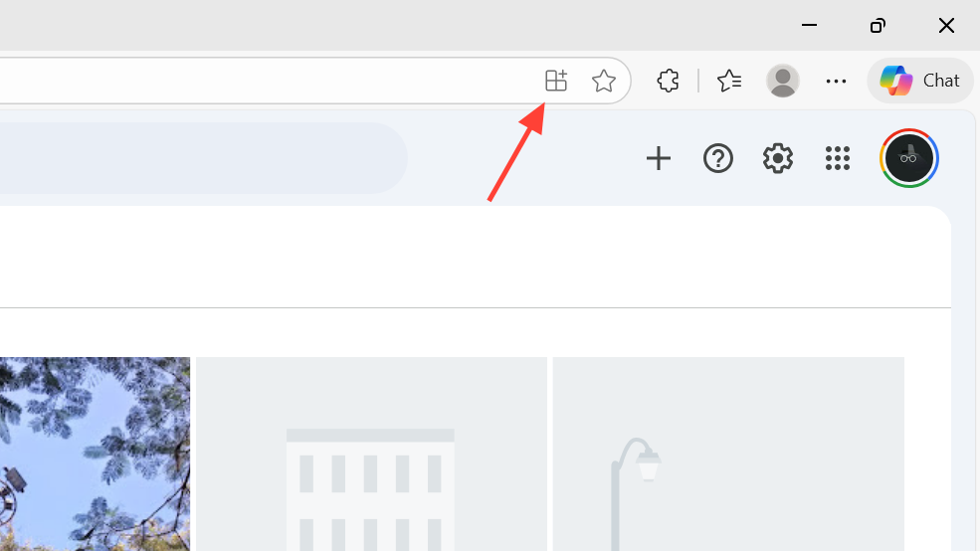
Task: Open the Google account avatar menu
Action: 908,158
